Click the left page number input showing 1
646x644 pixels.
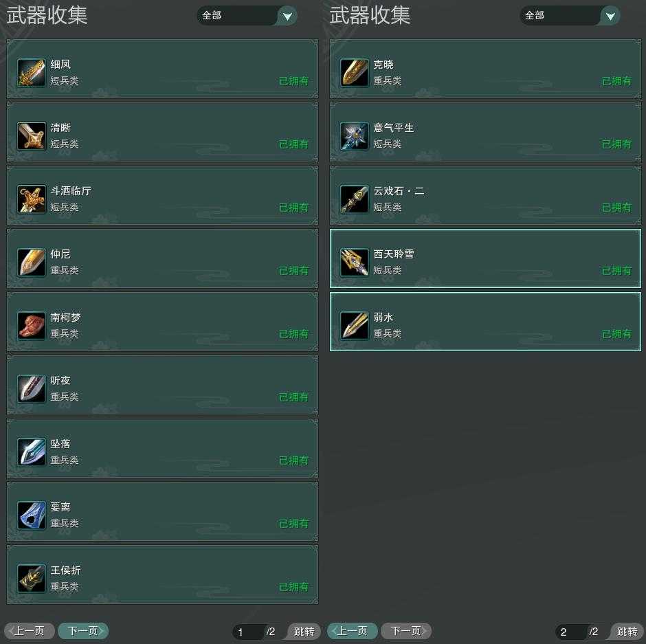click(248, 632)
